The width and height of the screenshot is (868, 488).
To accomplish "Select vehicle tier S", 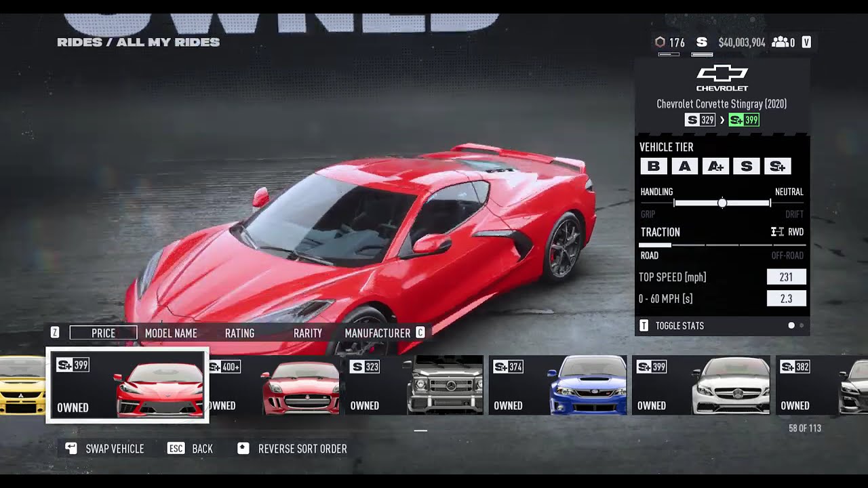I will (x=747, y=166).
